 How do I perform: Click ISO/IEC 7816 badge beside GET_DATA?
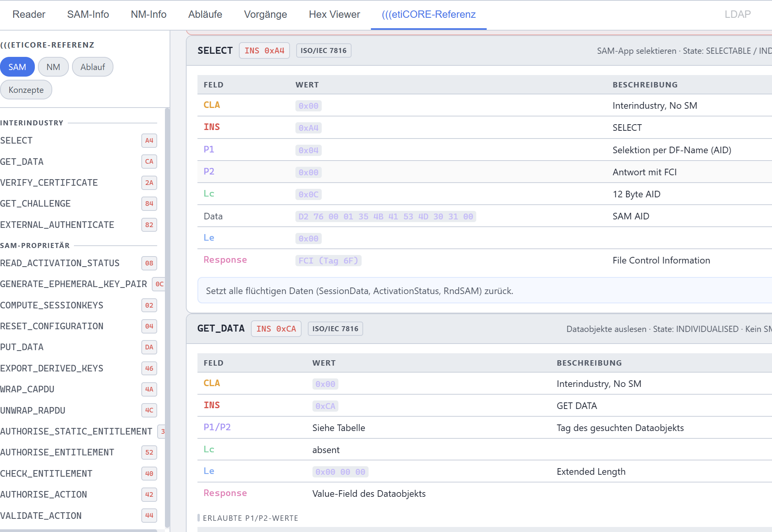pos(335,329)
